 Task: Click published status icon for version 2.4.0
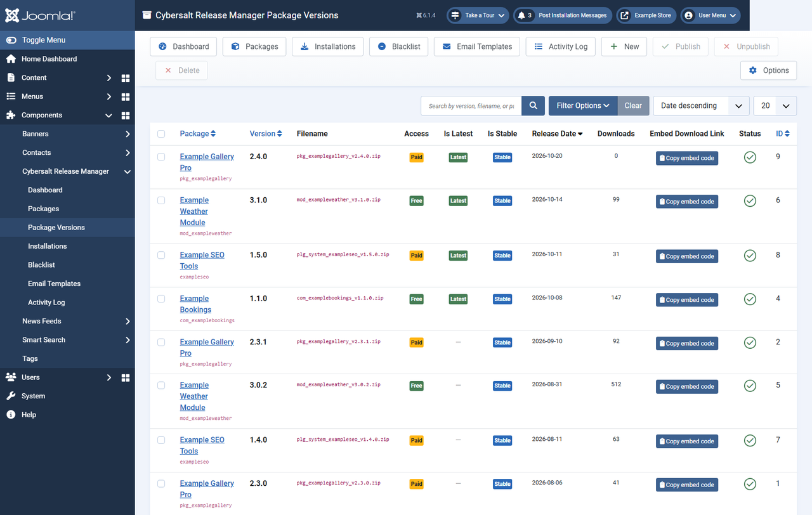click(x=750, y=157)
